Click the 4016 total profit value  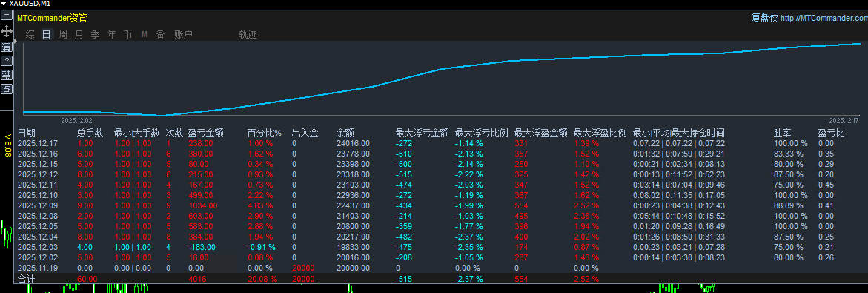pyautogui.click(x=198, y=279)
